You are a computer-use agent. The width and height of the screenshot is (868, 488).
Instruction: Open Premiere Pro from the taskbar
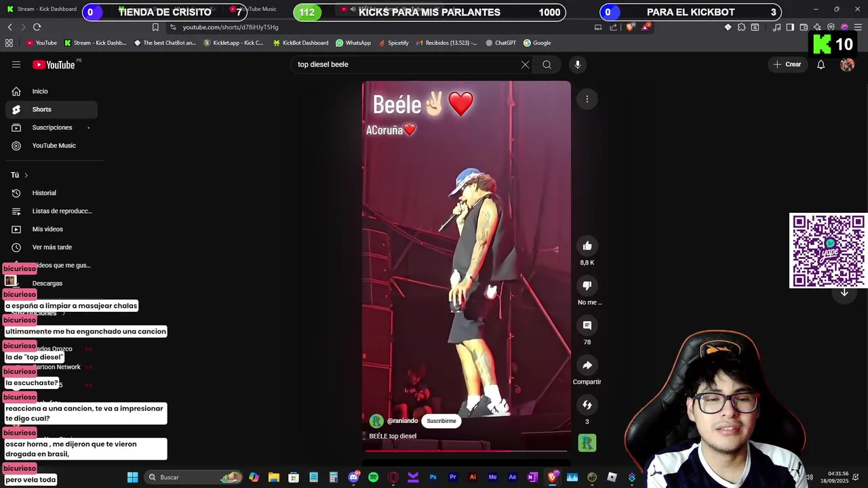(453, 477)
